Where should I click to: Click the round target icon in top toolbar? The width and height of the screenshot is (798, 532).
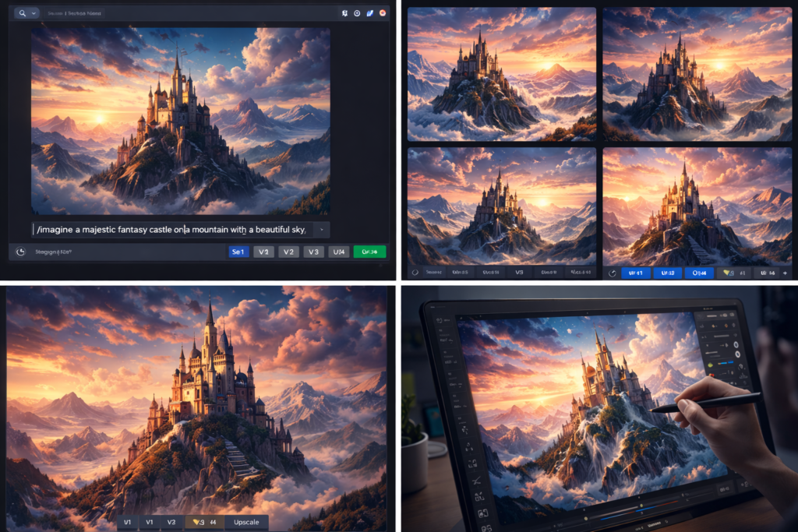pos(357,13)
